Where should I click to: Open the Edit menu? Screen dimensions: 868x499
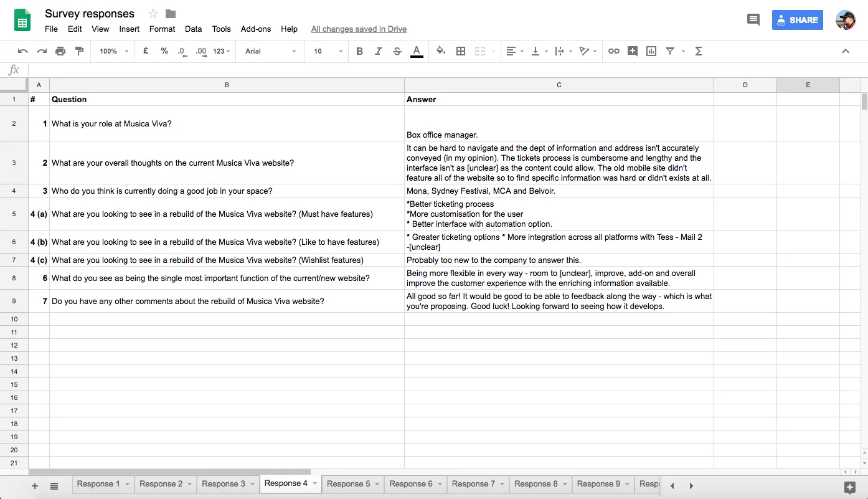(x=75, y=29)
